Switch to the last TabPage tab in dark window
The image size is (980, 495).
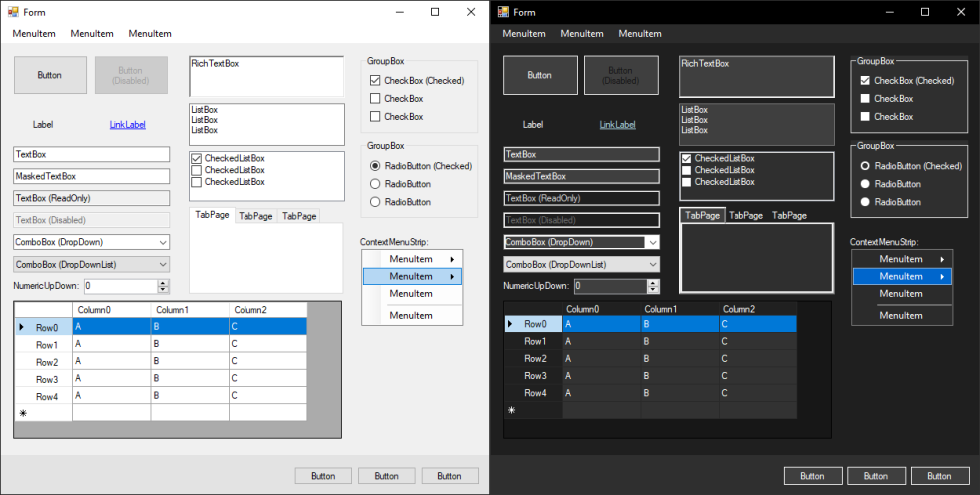(789, 215)
